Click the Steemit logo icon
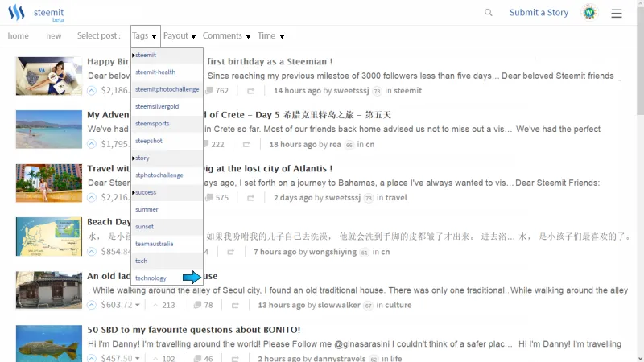Image resolution: width=644 pixels, height=362 pixels. [16, 13]
